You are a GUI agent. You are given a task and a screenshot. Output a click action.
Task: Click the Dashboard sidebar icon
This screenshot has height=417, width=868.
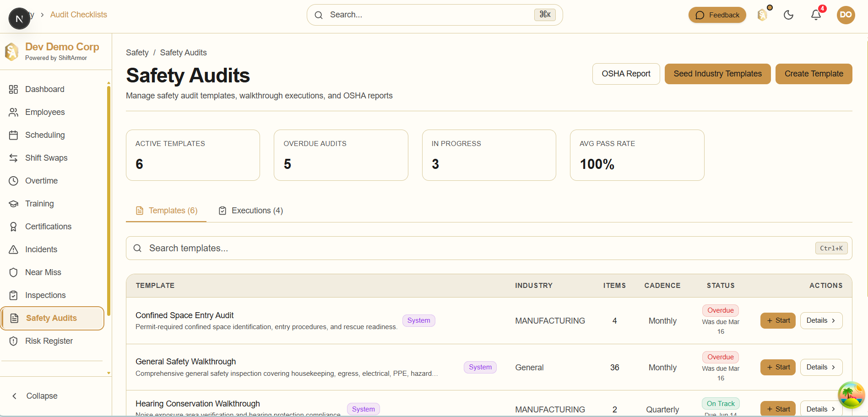(x=13, y=89)
